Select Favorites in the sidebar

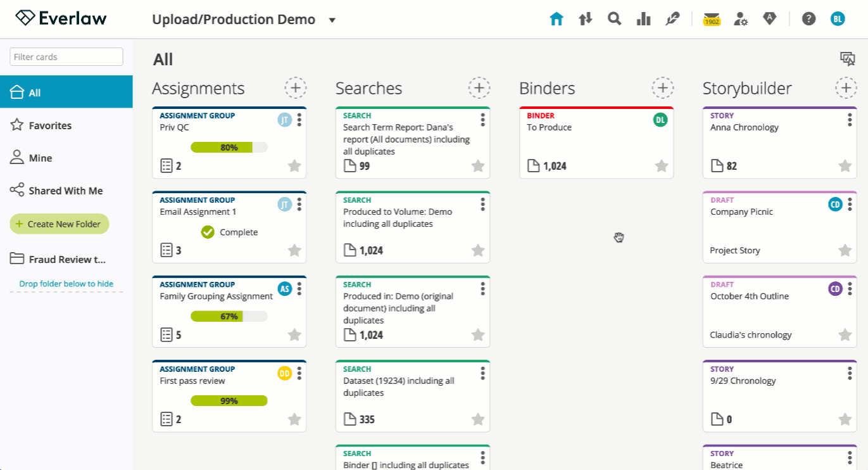coord(66,125)
